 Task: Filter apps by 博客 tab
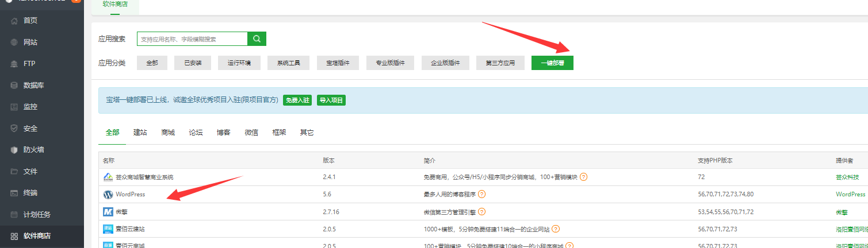click(224, 133)
